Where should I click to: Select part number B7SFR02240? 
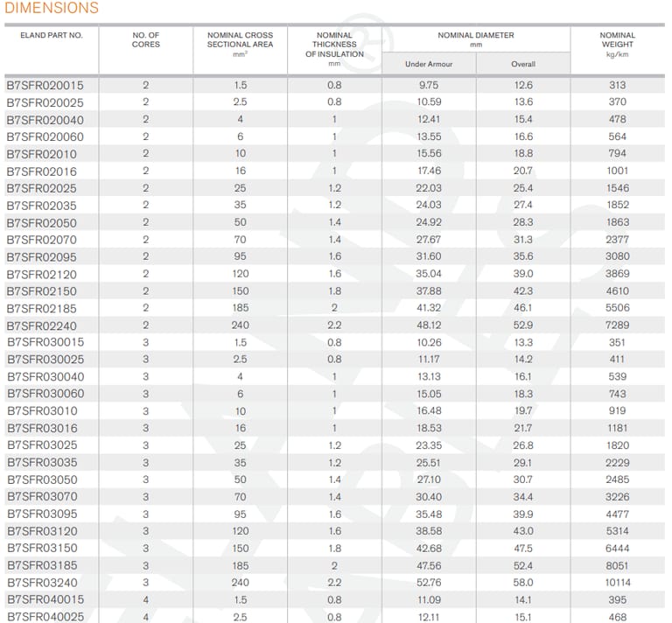click(x=42, y=325)
